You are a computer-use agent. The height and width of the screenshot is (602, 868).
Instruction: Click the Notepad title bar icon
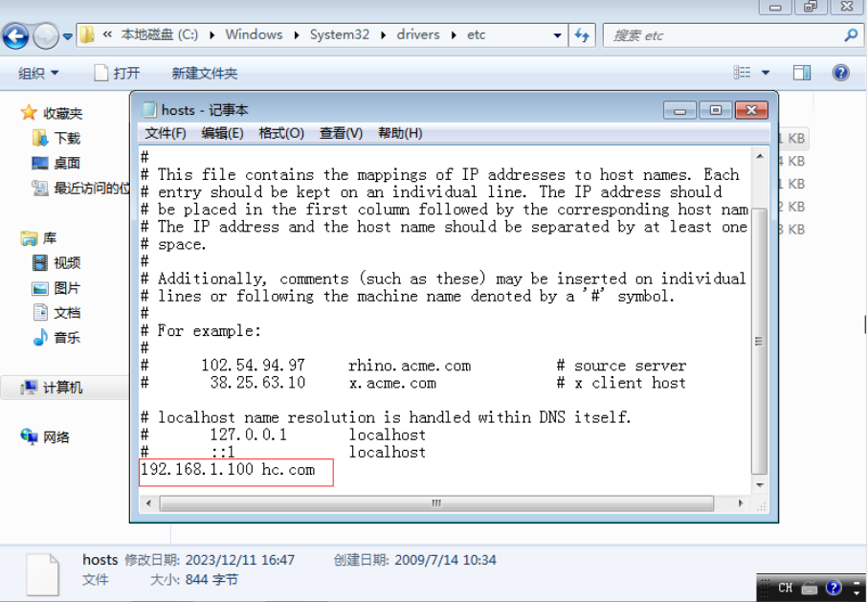149,110
